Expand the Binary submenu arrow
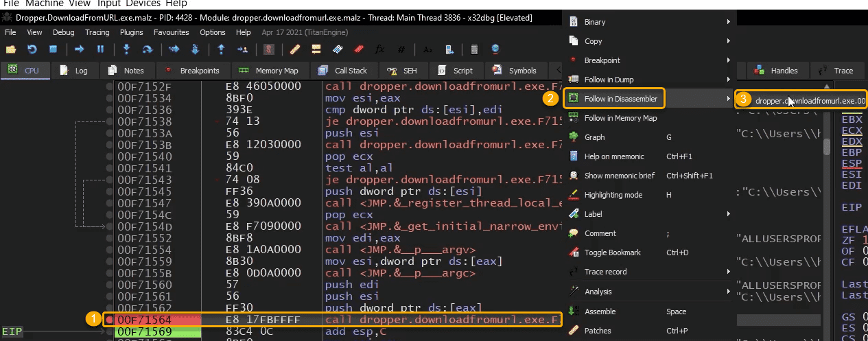This screenshot has width=868, height=341. click(x=728, y=22)
